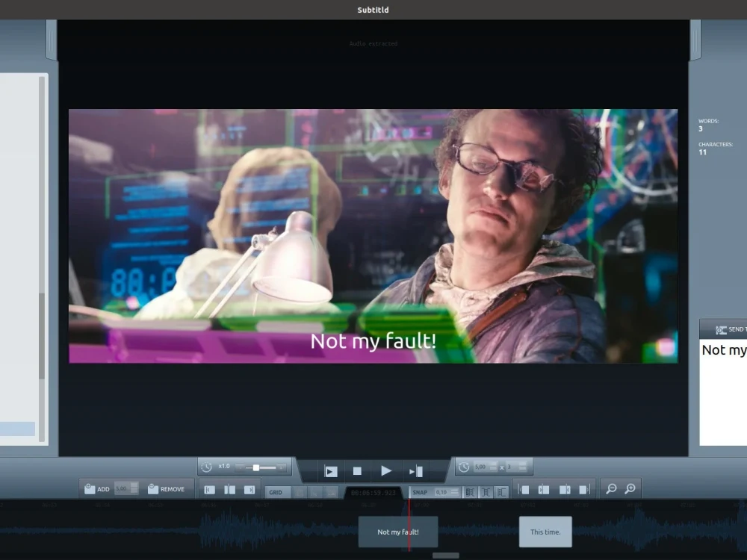Select the 'This time.' subtitle block on the timeline
The image size is (747, 560).
point(545,532)
